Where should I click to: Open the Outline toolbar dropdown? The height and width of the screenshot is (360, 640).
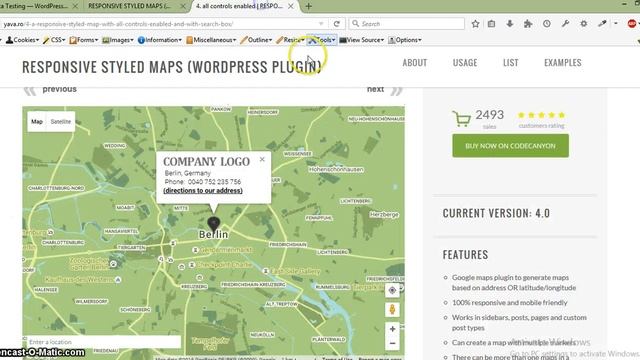click(256, 40)
